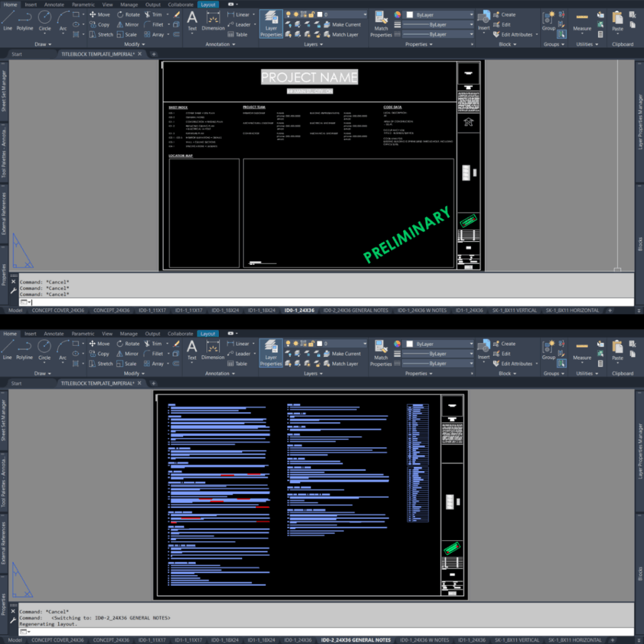Switch to the Annotate ribbon tab in upper window
Viewport: 644px width, 644px height.
pos(53,4)
